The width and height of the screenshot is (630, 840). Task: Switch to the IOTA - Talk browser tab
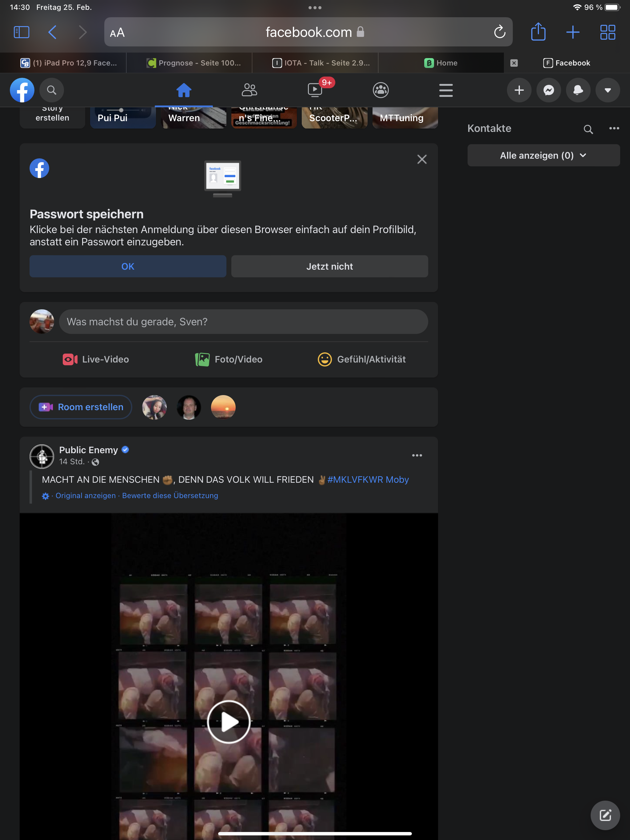coord(321,63)
